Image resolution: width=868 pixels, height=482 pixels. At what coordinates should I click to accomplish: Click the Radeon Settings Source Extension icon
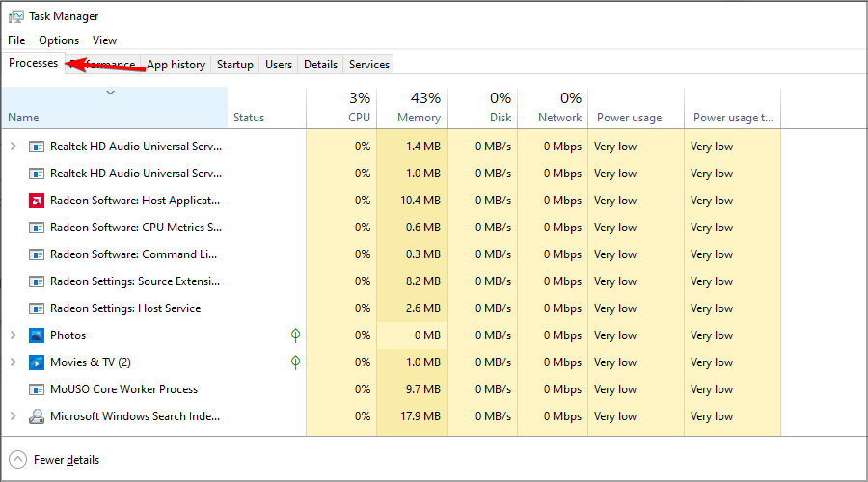[37, 281]
